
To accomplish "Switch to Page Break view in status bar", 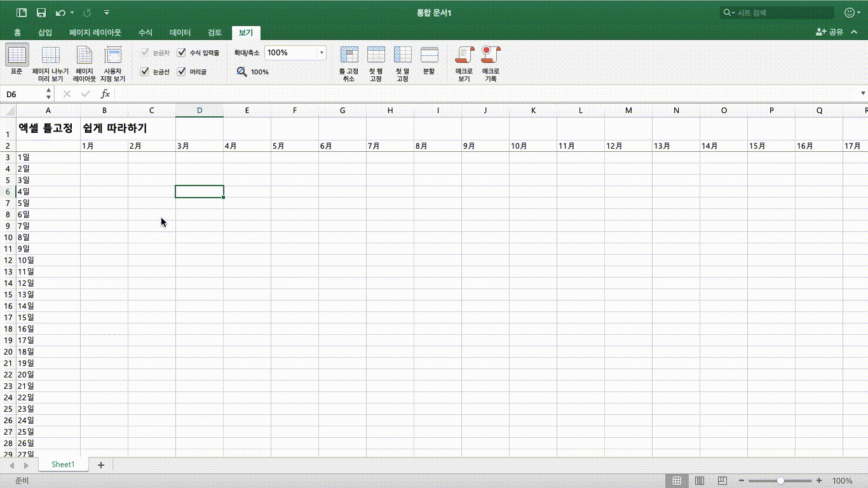I will [x=722, y=481].
